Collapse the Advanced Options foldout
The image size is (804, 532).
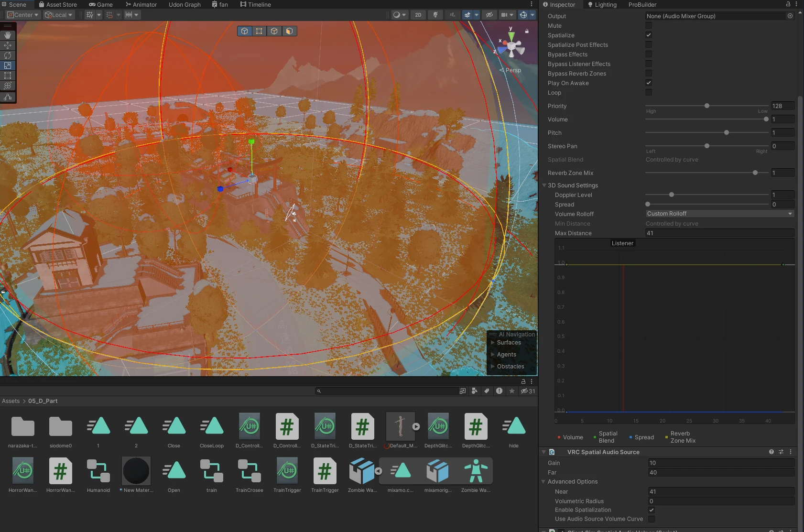point(543,482)
